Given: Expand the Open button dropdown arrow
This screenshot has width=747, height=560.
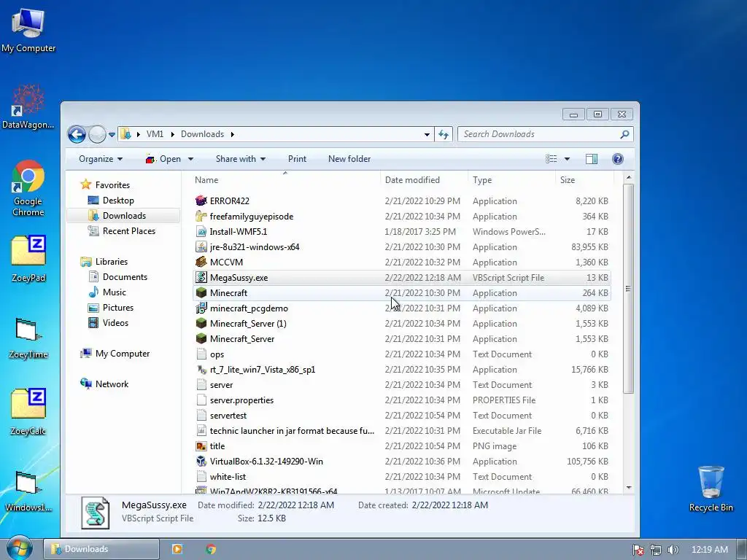Looking at the screenshot, I should pos(190,159).
